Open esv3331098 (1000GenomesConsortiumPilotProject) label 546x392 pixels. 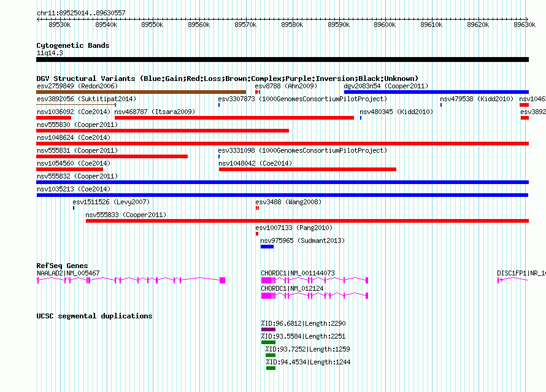pos(302,150)
